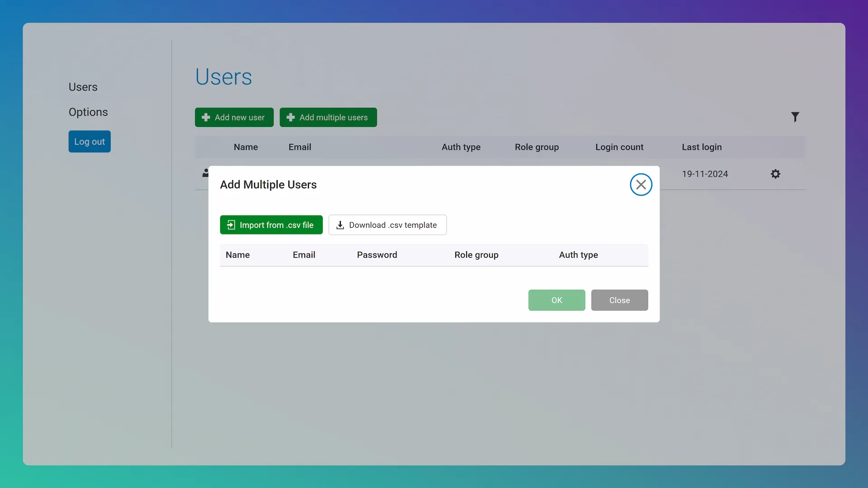Viewport: 868px width, 488px height.
Task: Click the Log out button
Action: (90, 141)
